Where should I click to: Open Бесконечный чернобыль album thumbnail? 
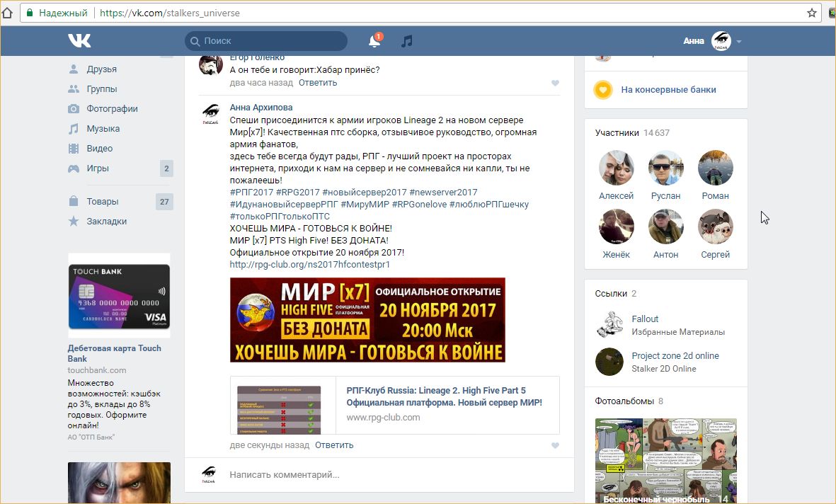666,461
